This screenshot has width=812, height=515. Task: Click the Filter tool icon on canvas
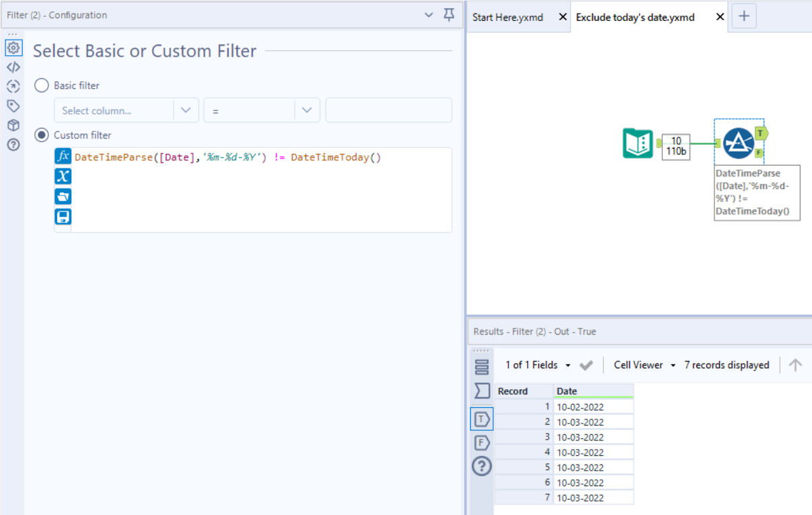[x=738, y=143]
